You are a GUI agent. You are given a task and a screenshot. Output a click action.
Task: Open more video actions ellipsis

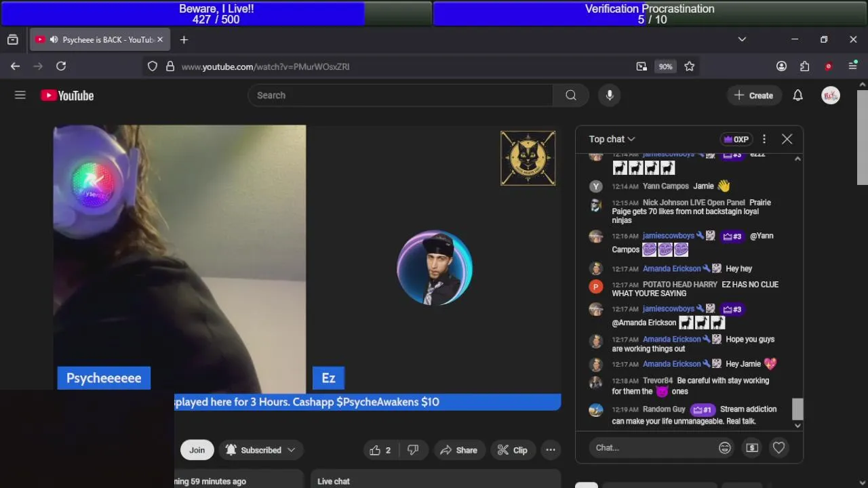pos(551,450)
